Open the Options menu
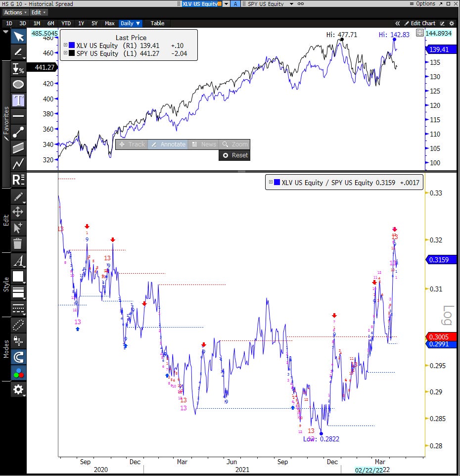The image size is (460, 476). [422, 3]
